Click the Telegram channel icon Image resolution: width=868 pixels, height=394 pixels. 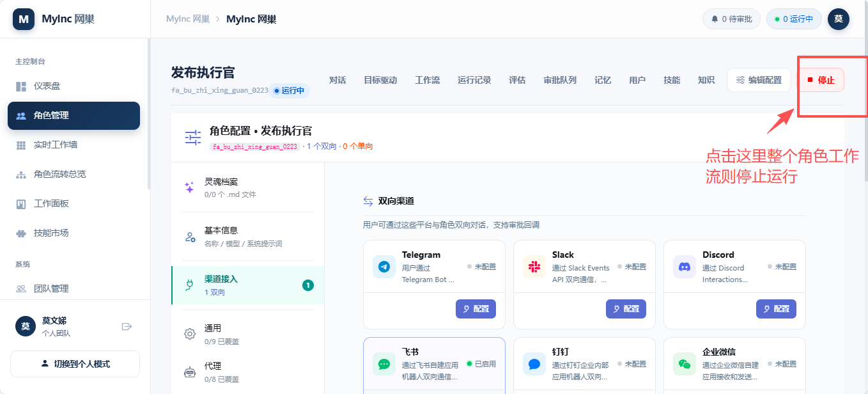tap(384, 267)
